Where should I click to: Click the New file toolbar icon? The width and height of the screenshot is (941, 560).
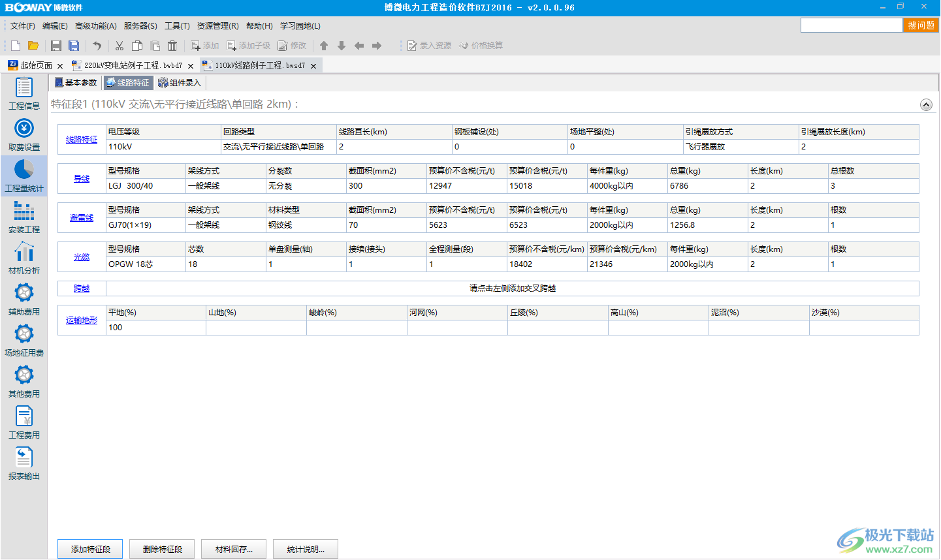pos(16,46)
